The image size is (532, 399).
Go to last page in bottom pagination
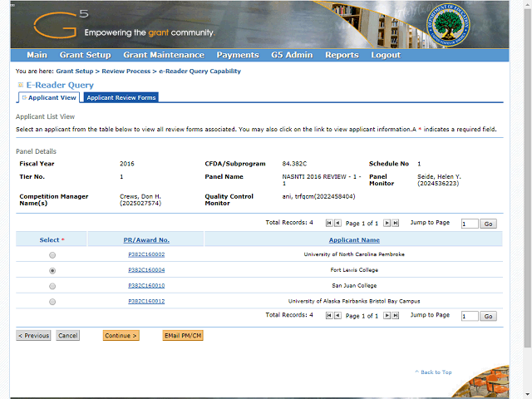pos(396,316)
